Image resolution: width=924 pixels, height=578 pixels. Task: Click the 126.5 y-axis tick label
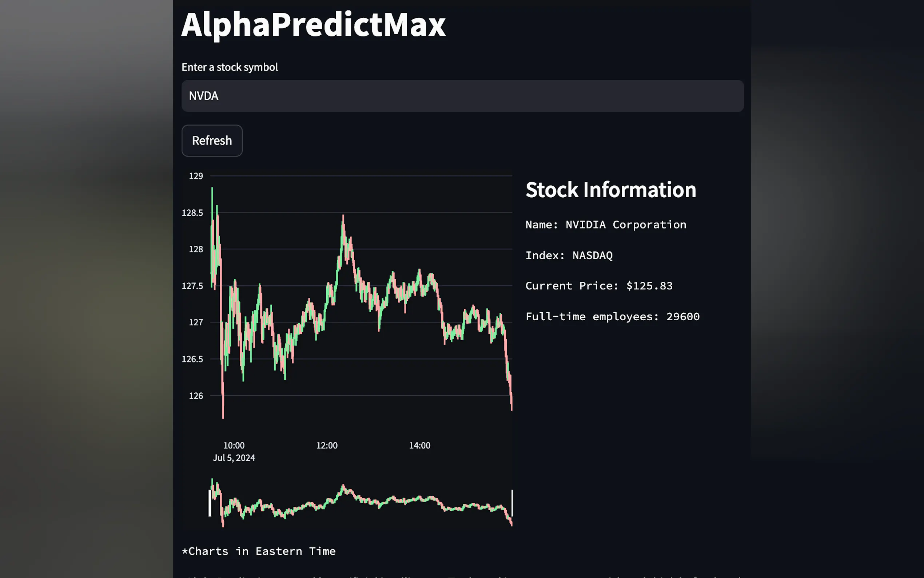point(192,359)
